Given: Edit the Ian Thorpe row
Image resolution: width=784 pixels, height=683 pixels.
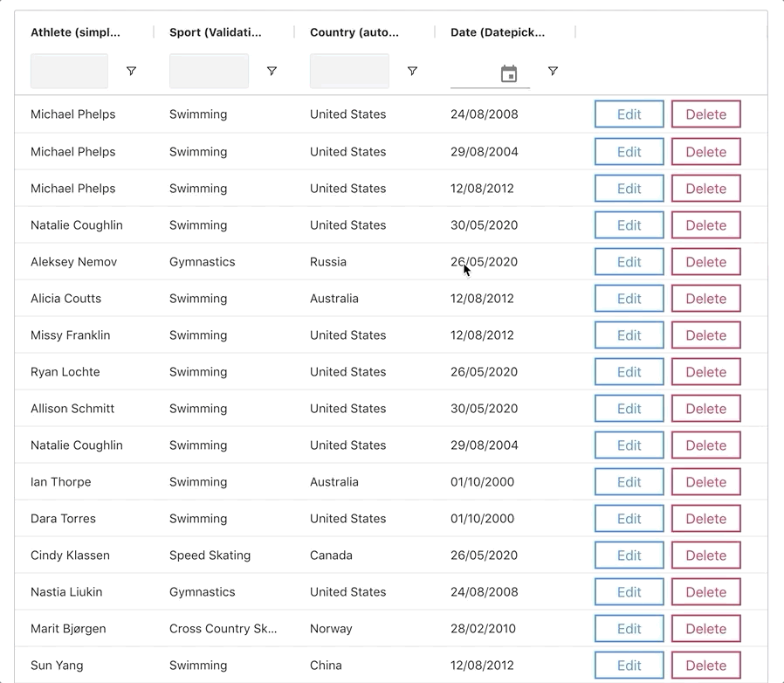Looking at the screenshot, I should (629, 482).
